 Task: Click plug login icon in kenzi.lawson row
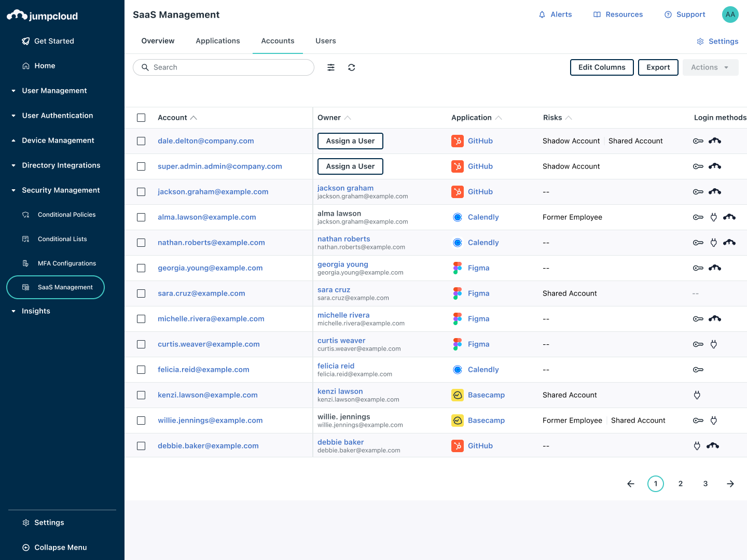coord(697,395)
